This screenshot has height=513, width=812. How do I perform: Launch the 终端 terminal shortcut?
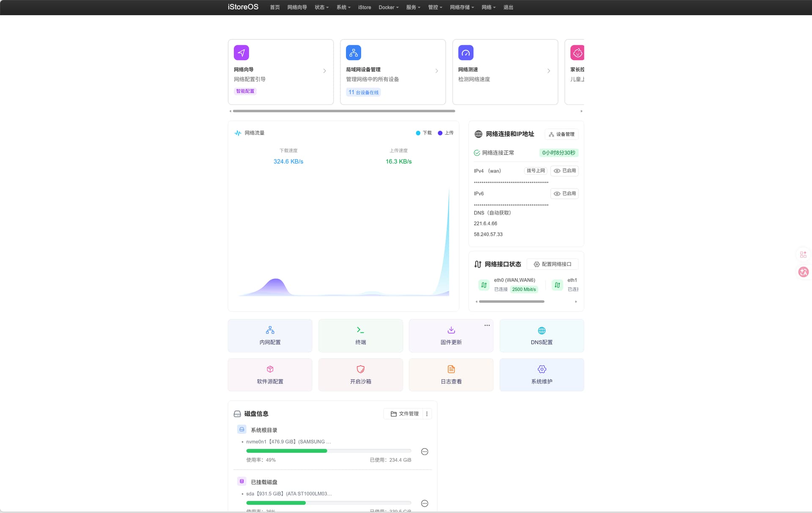pos(360,335)
